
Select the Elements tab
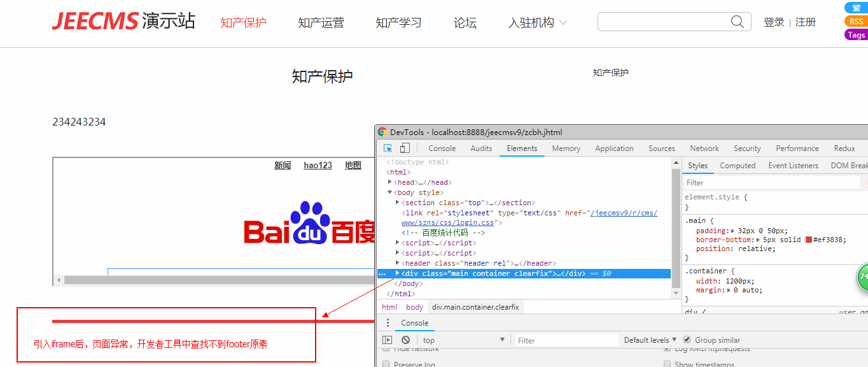[522, 148]
